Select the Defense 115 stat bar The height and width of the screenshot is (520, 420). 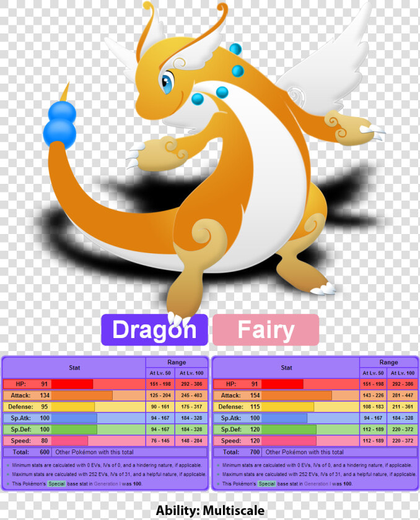[287, 407]
